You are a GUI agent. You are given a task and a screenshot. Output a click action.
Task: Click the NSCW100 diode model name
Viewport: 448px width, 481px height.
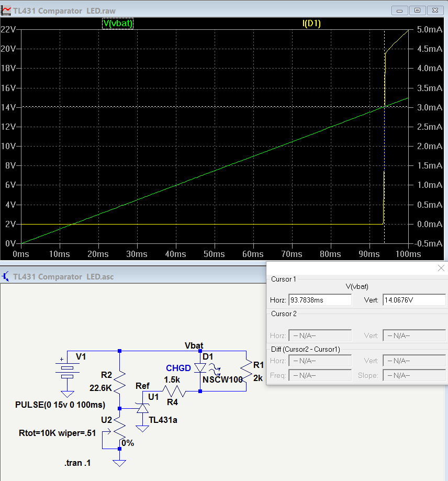tap(223, 380)
